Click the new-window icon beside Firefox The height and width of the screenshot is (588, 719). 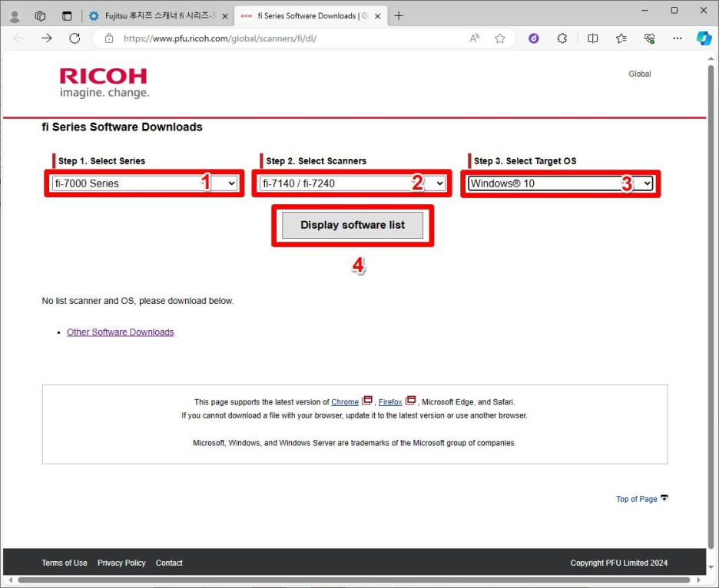[x=410, y=401]
